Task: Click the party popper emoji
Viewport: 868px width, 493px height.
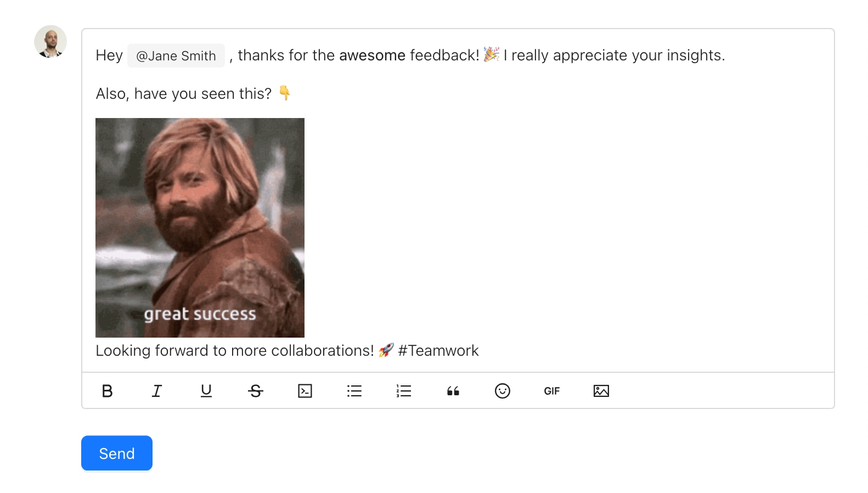Action: coord(491,54)
